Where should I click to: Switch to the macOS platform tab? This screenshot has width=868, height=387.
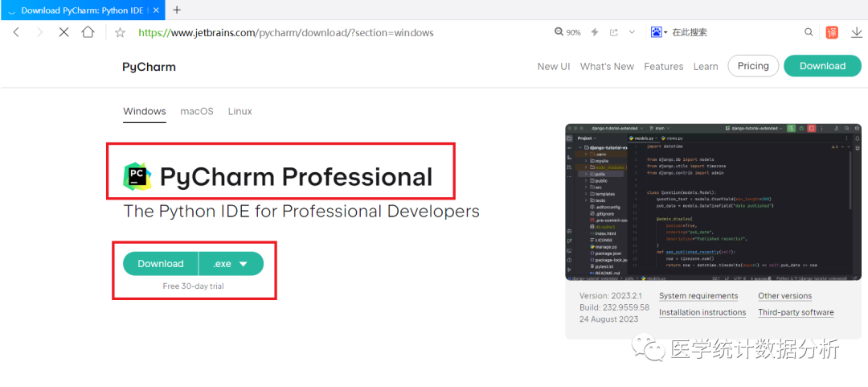click(197, 111)
